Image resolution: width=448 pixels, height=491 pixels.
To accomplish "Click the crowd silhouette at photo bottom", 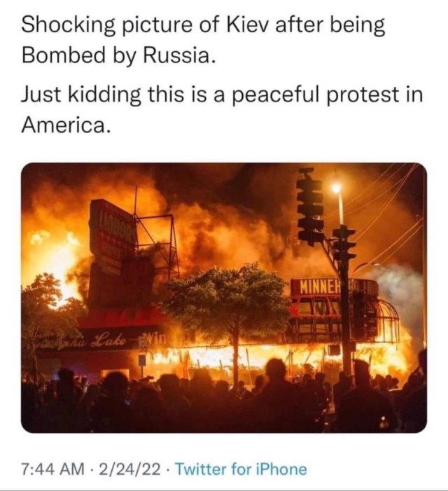I will tap(224, 399).
